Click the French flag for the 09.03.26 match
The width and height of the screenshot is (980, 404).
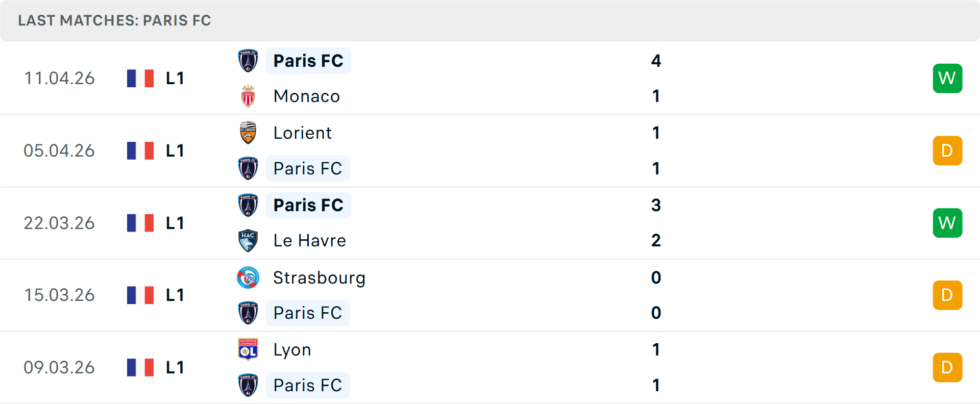pos(140,367)
